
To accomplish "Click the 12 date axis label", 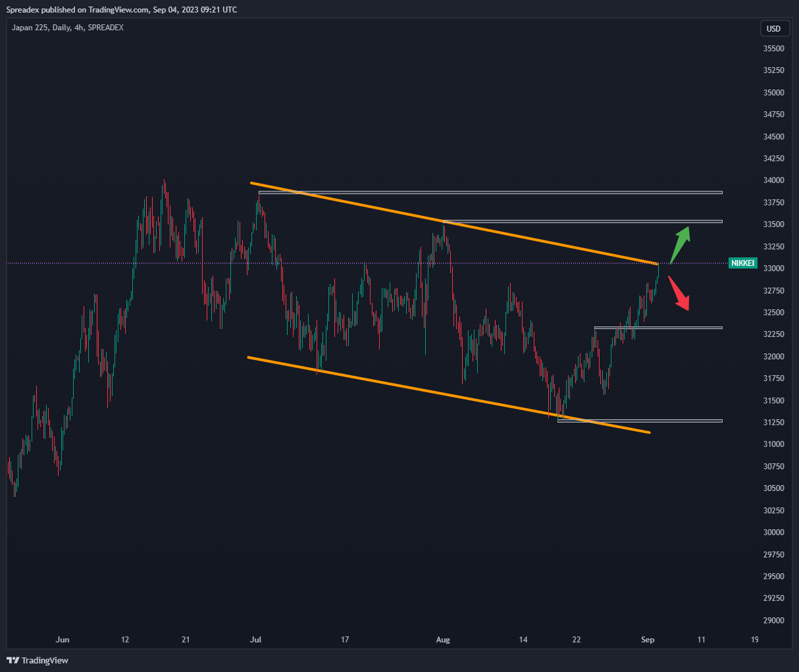I will (x=125, y=640).
